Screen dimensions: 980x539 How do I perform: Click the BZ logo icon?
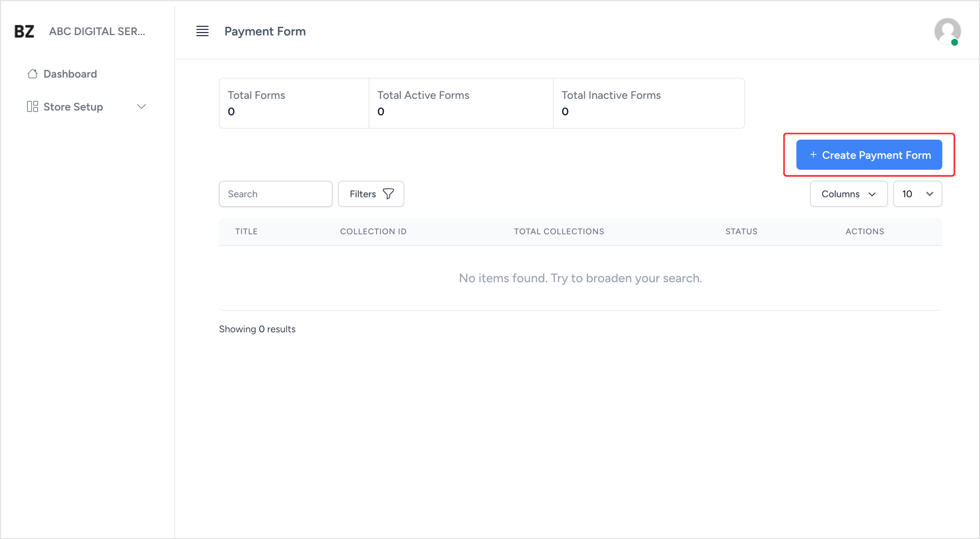point(25,31)
